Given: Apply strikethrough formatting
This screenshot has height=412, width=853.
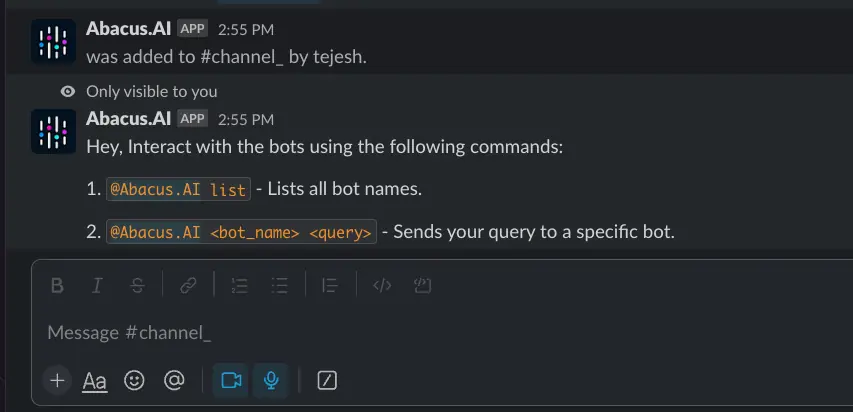Looking at the screenshot, I should pos(137,286).
